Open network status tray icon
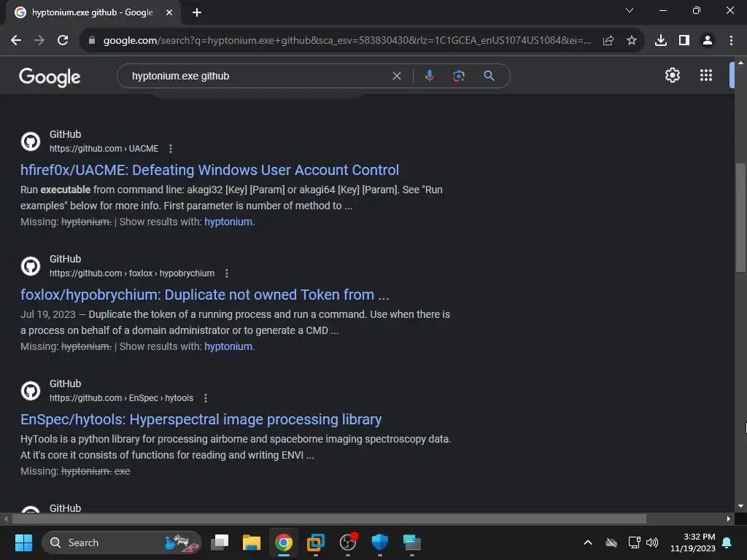Image resolution: width=747 pixels, height=560 pixels. pyautogui.click(x=634, y=542)
